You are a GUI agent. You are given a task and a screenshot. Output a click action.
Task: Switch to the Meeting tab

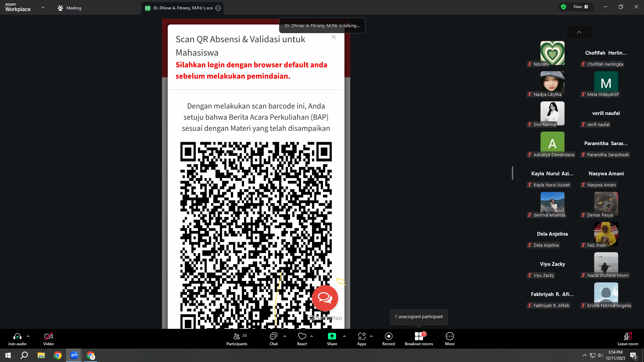click(x=69, y=8)
